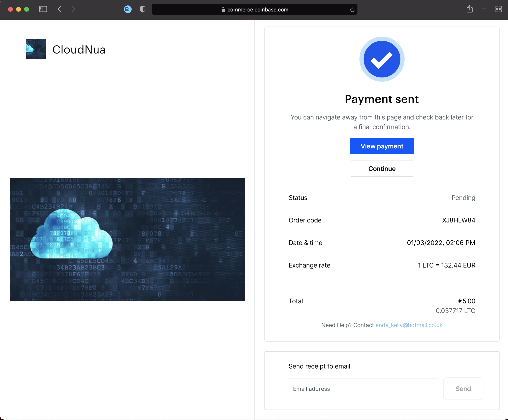Click the Continue button
The height and width of the screenshot is (420, 508).
click(x=381, y=168)
